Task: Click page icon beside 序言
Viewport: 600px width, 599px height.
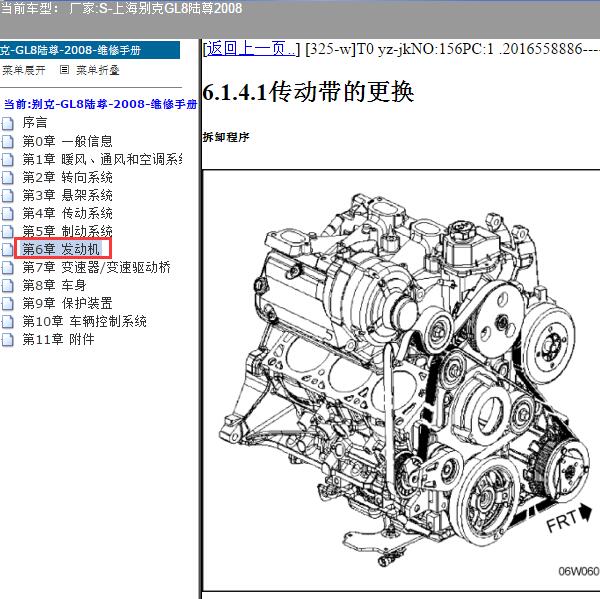Action: [7, 123]
